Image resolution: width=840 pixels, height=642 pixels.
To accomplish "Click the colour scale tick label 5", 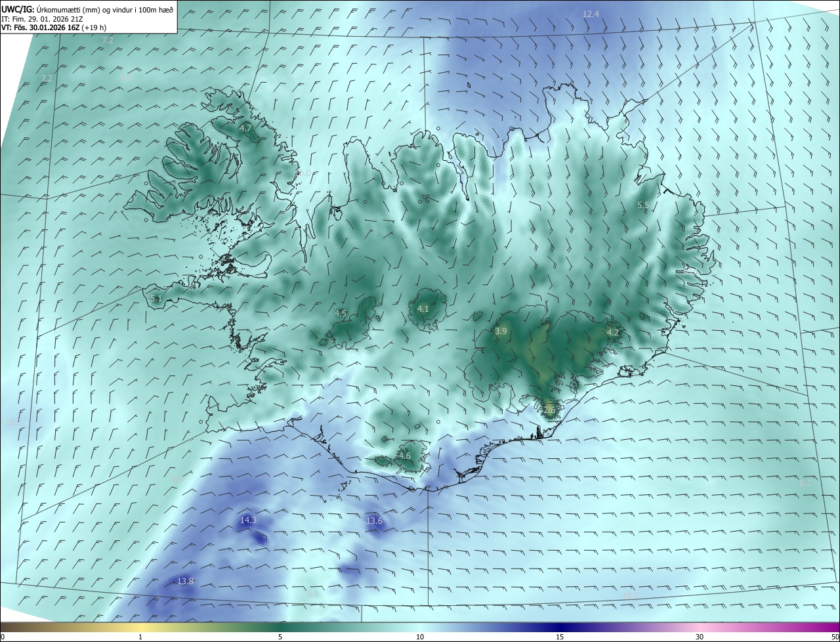I will pos(280,637).
